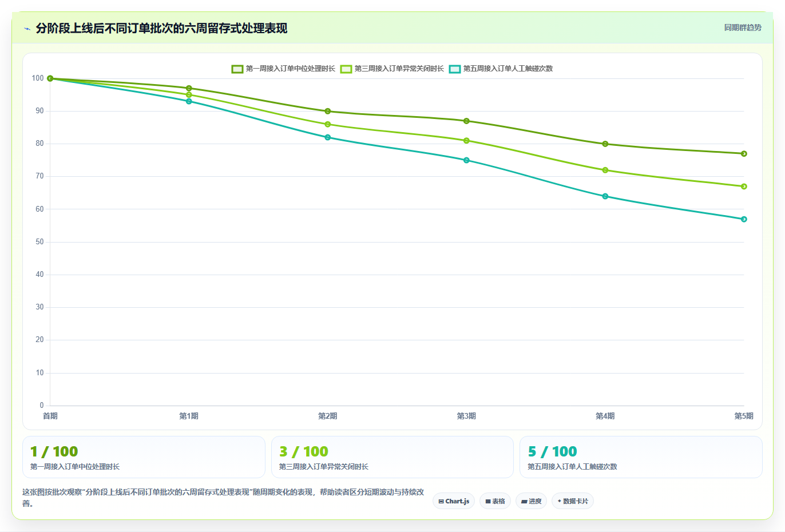Select the teal data point at 第3期
The width and height of the screenshot is (785, 532).
(x=466, y=160)
